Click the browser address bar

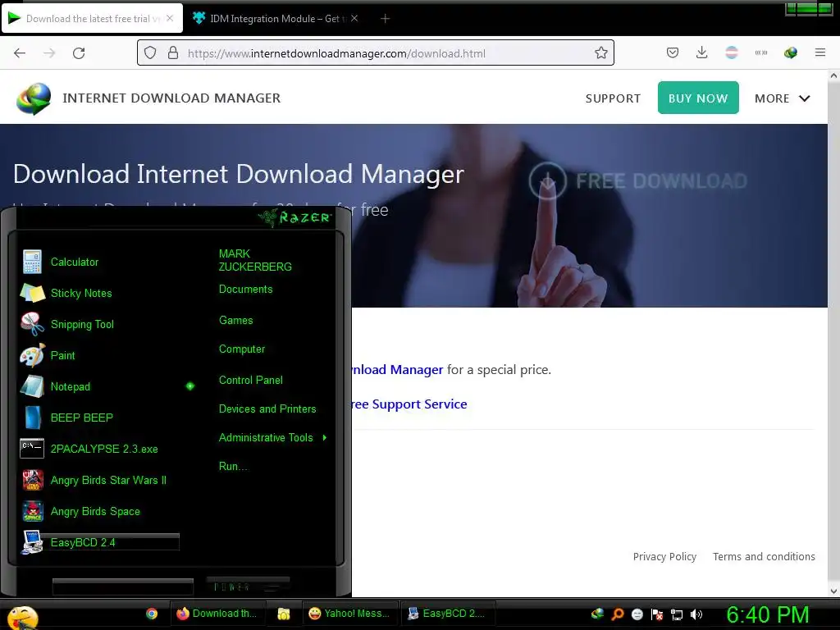375,53
